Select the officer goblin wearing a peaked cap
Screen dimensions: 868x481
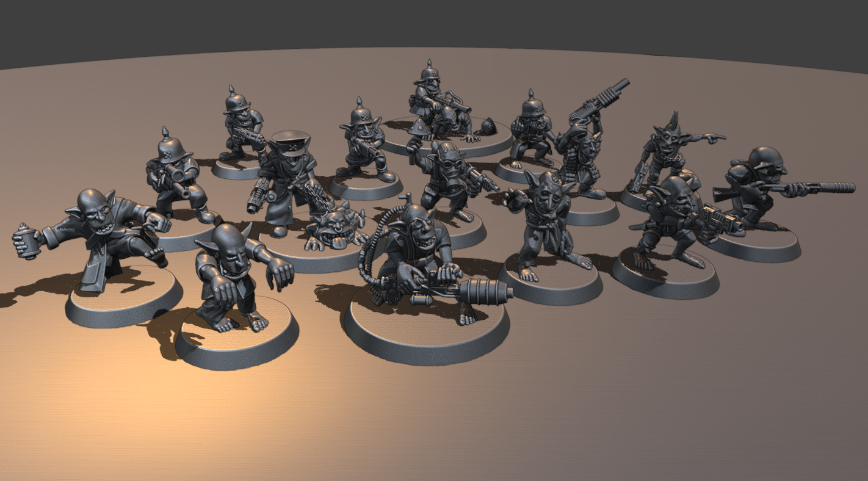pyautogui.click(x=288, y=177)
